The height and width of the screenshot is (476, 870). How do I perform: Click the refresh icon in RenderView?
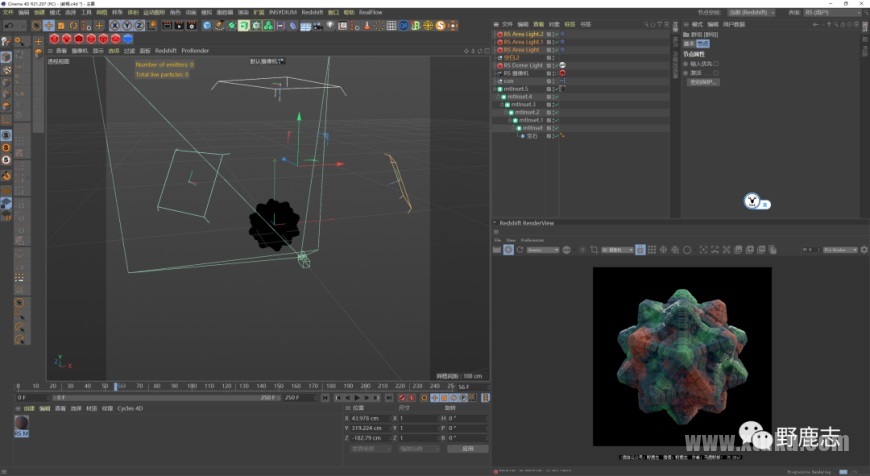[x=520, y=250]
